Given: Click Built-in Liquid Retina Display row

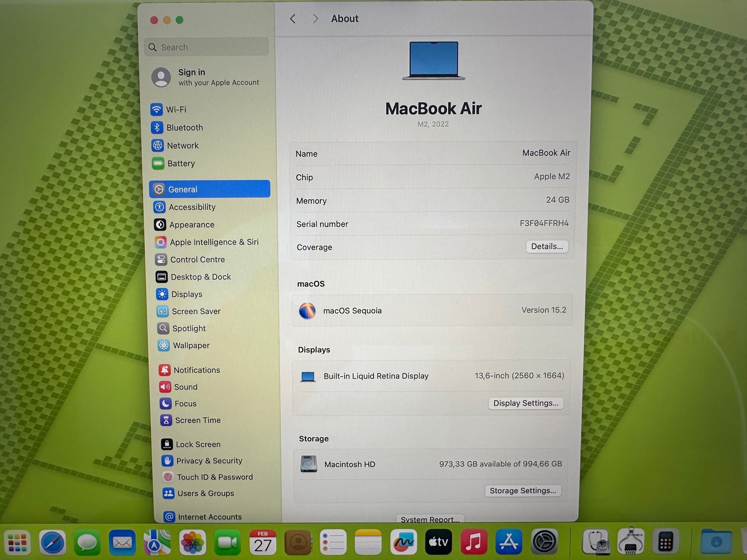Looking at the screenshot, I should click(431, 376).
